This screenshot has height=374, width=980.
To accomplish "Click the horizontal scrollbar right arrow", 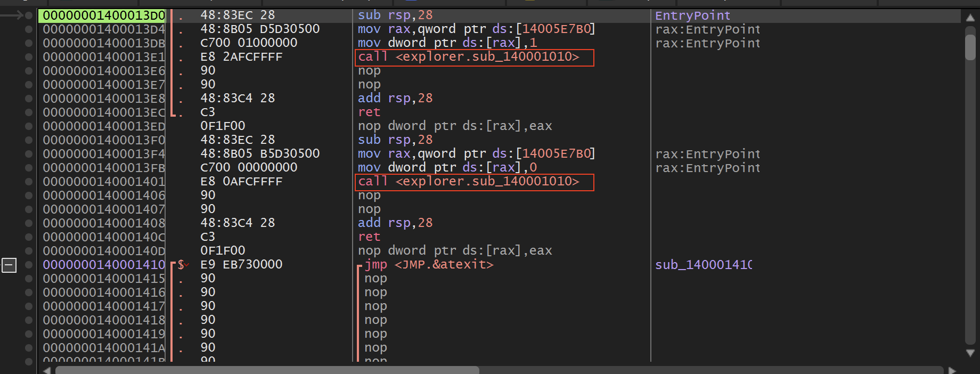I will tap(952, 370).
